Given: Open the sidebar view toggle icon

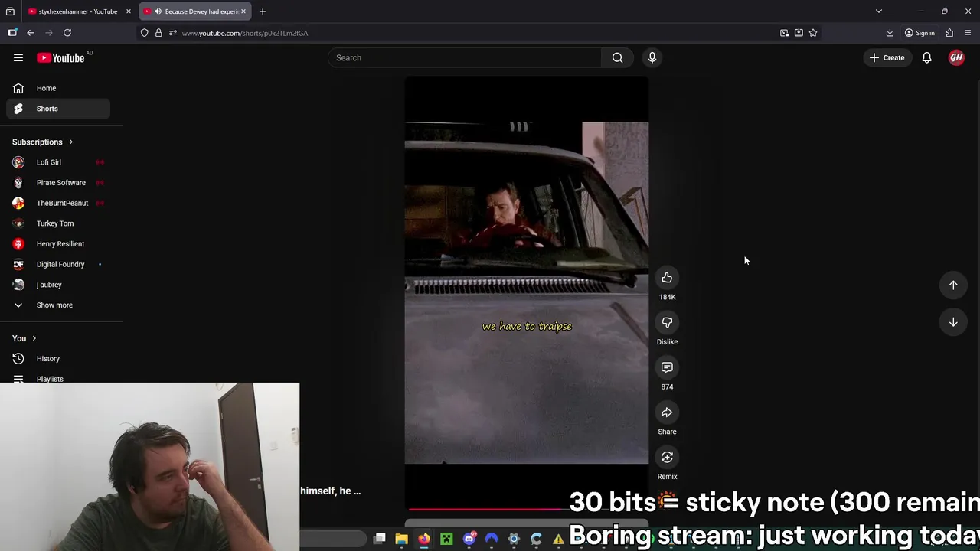Looking at the screenshot, I should [12, 33].
